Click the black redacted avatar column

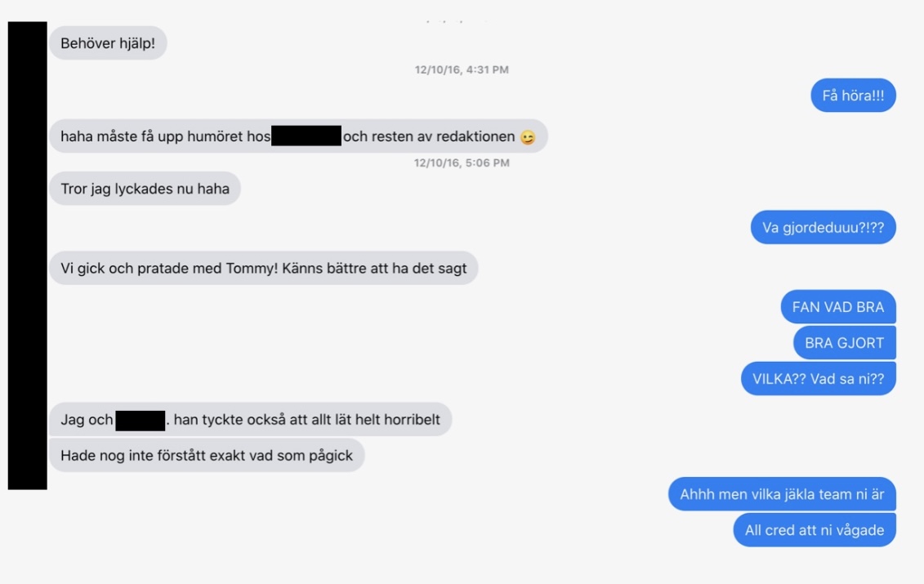coord(27,256)
